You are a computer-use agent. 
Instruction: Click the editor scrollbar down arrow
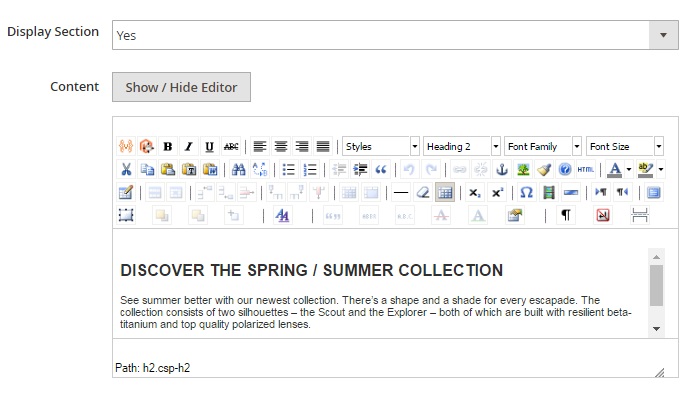click(657, 329)
